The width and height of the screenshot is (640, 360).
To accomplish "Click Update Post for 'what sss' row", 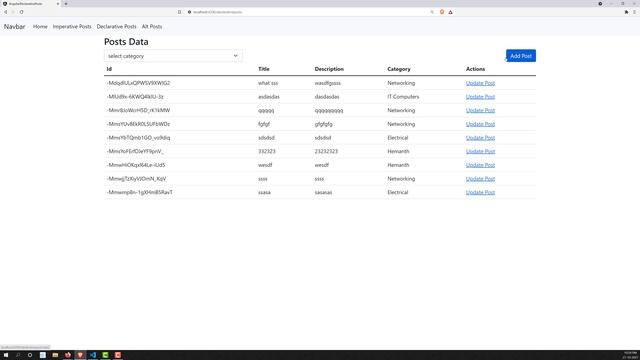I will (x=480, y=83).
